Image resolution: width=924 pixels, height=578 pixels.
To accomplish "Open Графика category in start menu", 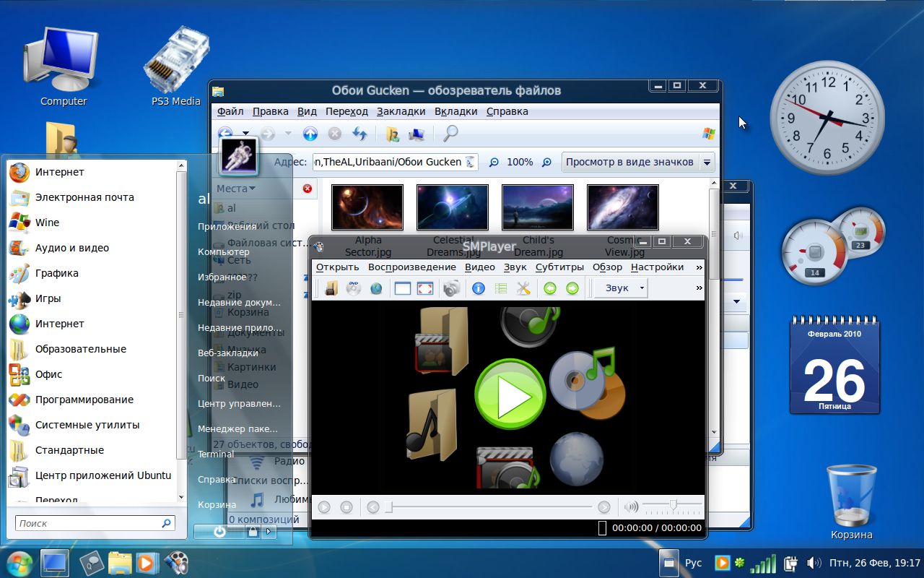I will click(92, 273).
